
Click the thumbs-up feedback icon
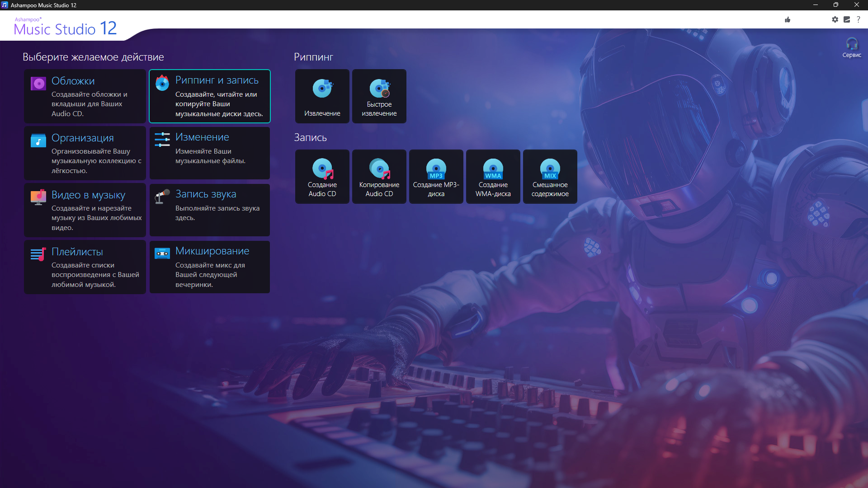coord(788,19)
